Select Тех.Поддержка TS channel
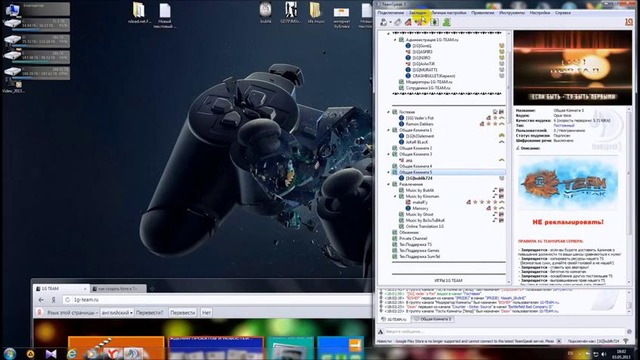 (415, 244)
